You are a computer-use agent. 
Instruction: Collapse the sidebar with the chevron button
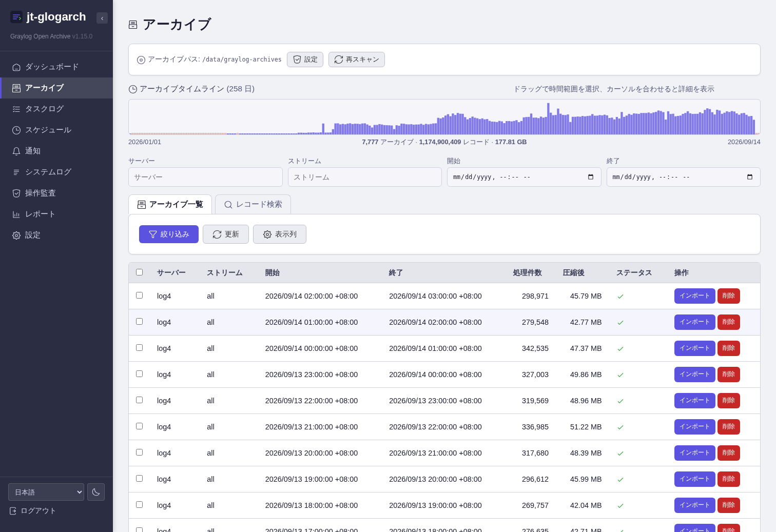tap(102, 18)
